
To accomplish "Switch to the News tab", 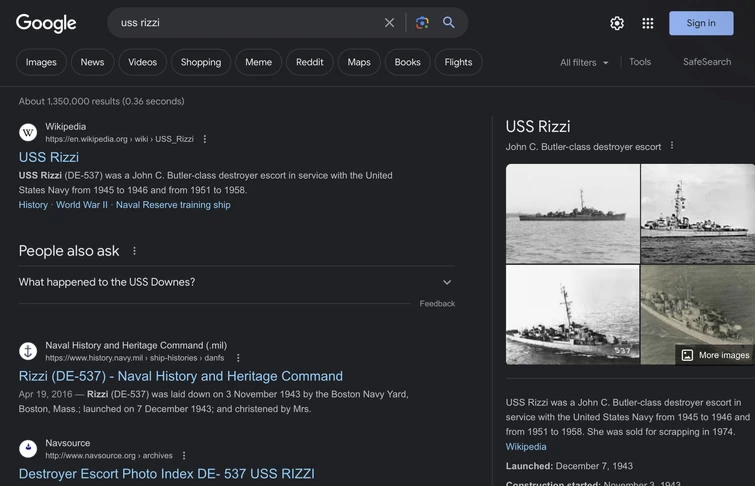I will 92,62.
